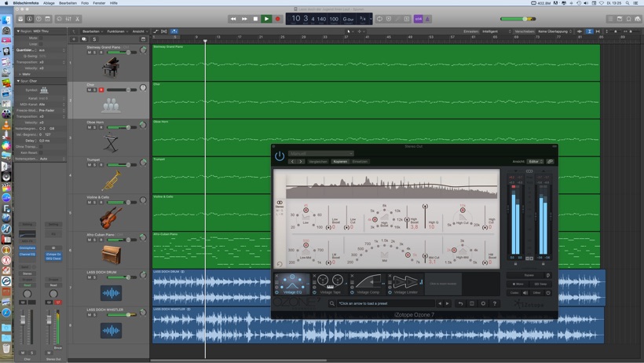Open Funktionen menu in tracks area

coord(117,31)
